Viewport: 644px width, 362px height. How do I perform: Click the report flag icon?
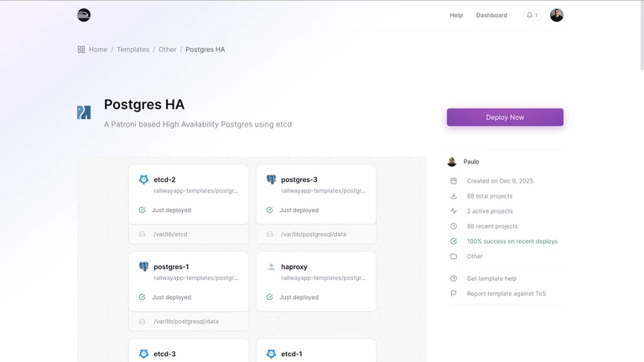[x=454, y=293]
